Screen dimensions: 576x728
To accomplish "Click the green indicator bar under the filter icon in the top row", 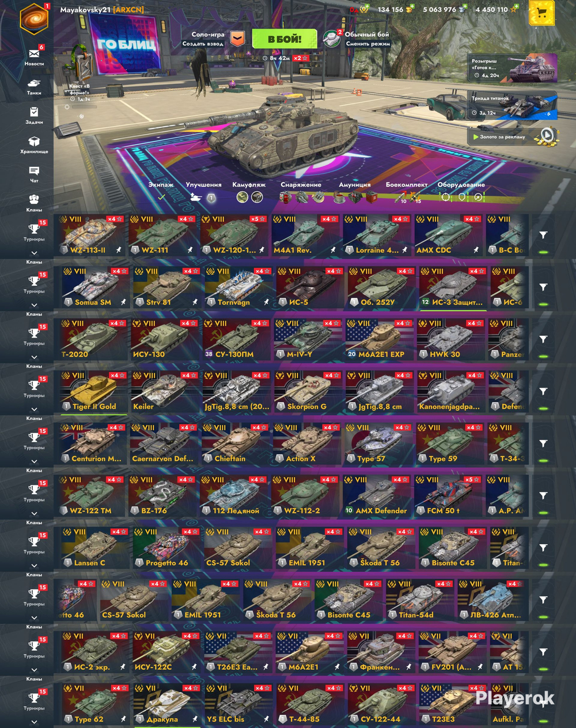I will click(x=543, y=252).
